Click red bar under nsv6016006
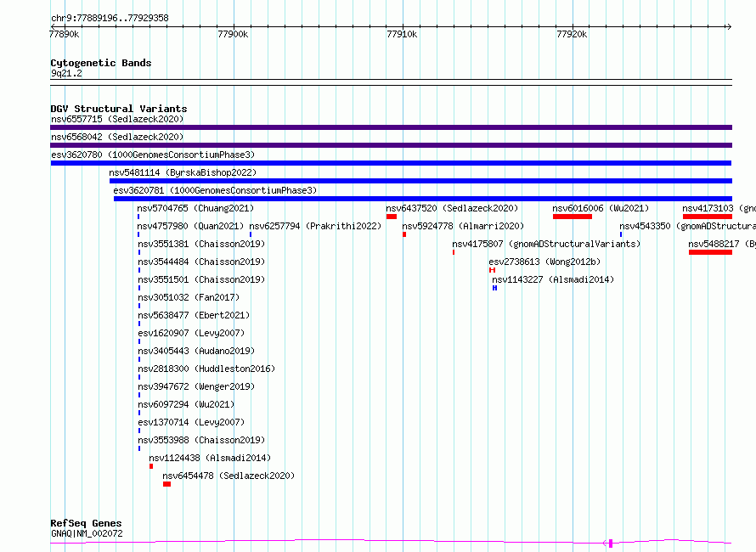 tap(573, 217)
